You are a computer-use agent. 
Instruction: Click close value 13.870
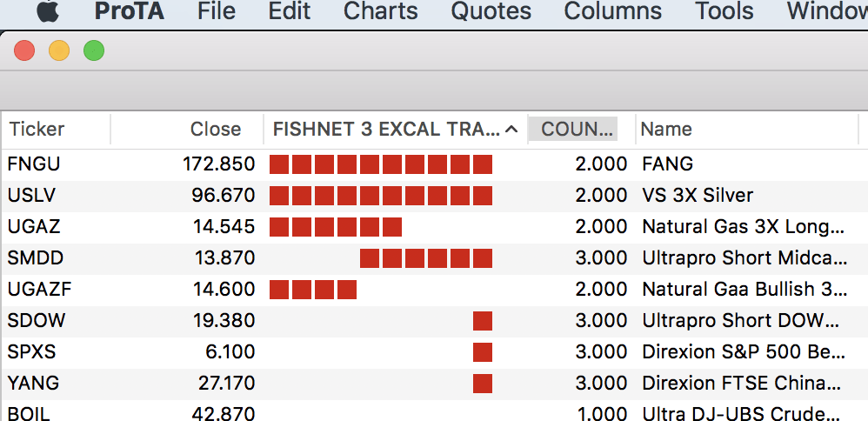click(224, 258)
